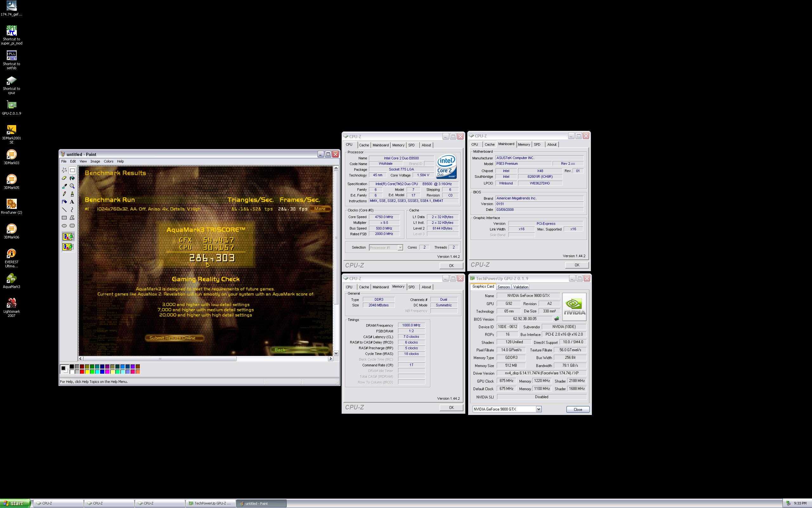Select the Pick Color eyedropper tool
This screenshot has height=508, width=812.
(64, 186)
